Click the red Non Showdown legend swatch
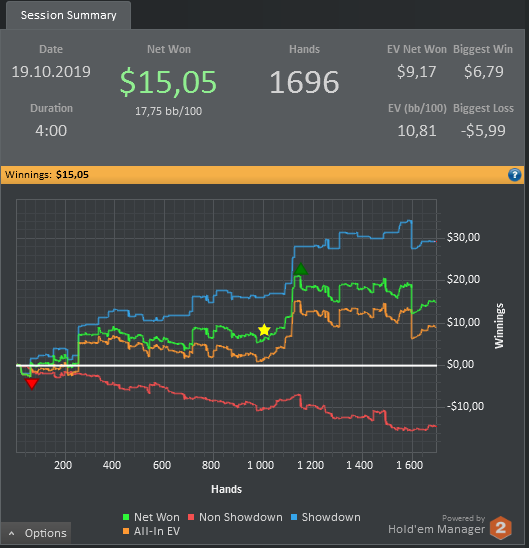Screen dimensions: 529x548 191,517
